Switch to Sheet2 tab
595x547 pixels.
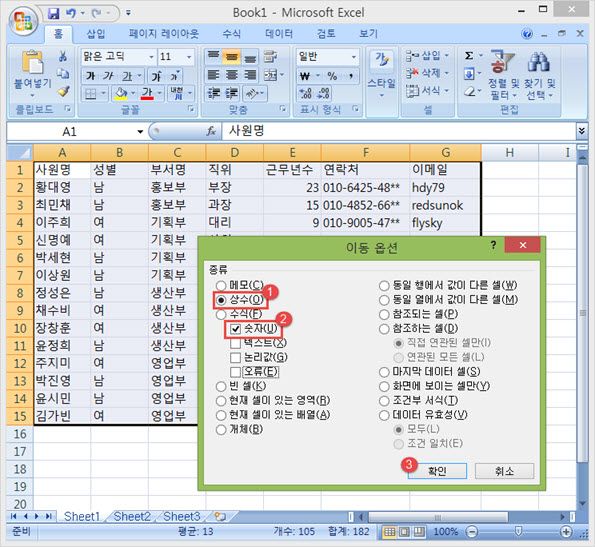132,517
